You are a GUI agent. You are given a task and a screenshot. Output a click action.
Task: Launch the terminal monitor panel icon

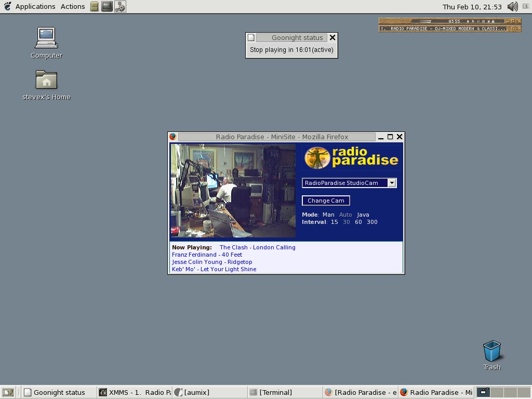pos(107,6)
